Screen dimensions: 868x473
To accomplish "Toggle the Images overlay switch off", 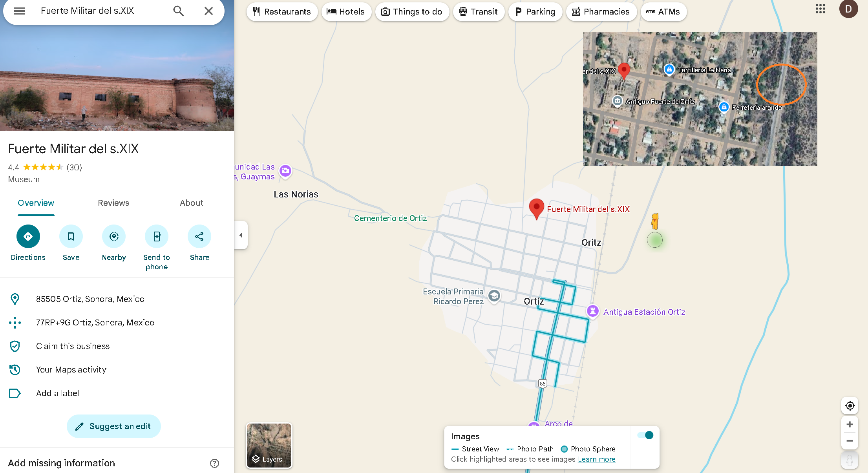I will click(645, 435).
